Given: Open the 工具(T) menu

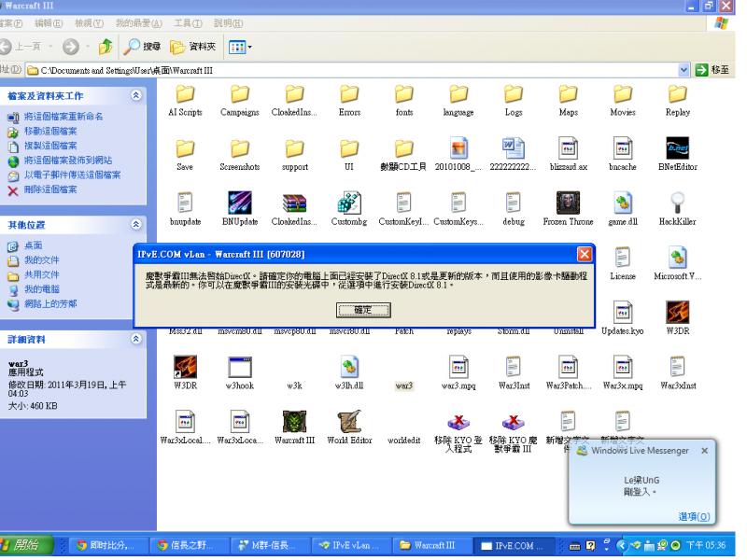Looking at the screenshot, I should (189, 22).
